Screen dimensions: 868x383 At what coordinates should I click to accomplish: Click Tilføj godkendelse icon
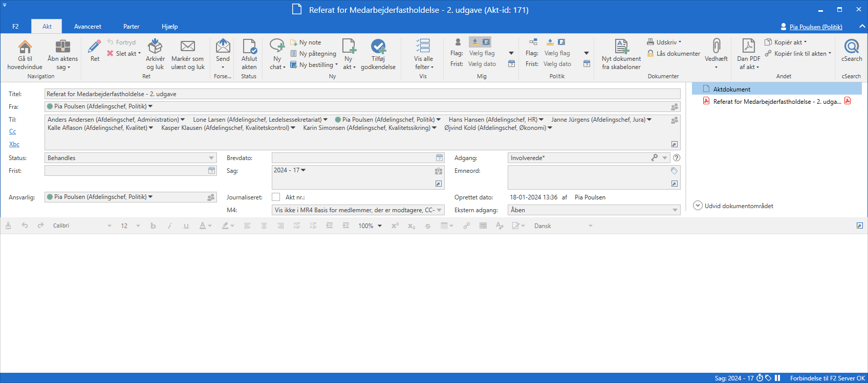pyautogui.click(x=378, y=47)
